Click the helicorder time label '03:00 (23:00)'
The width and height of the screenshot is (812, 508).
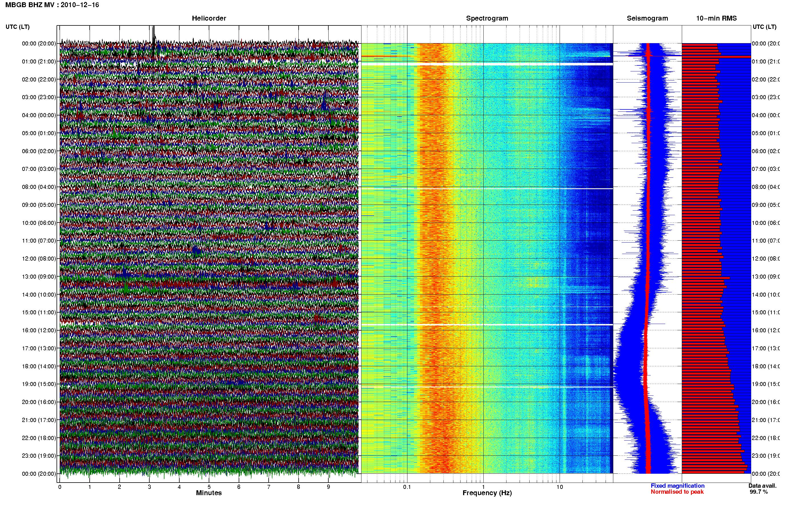39,97
